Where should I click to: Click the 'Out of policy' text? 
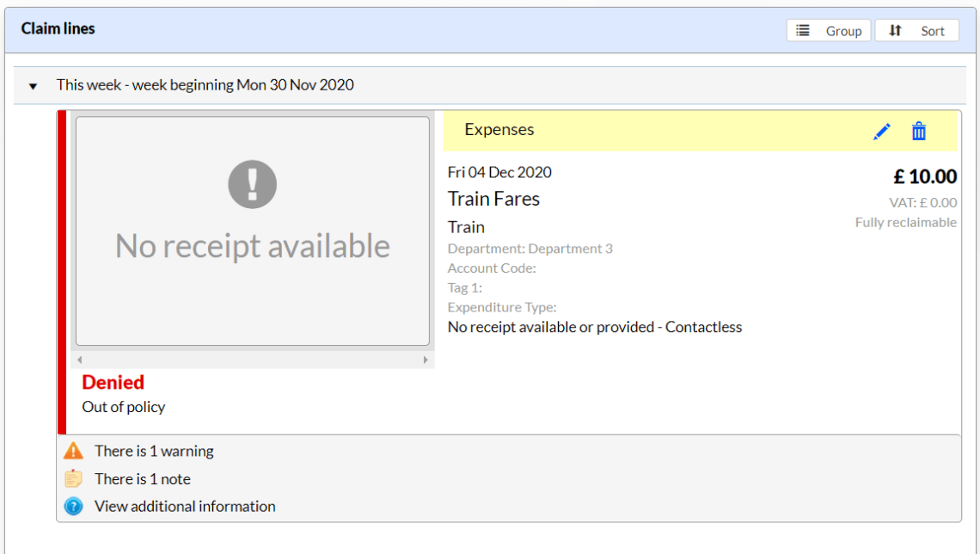[x=124, y=407]
